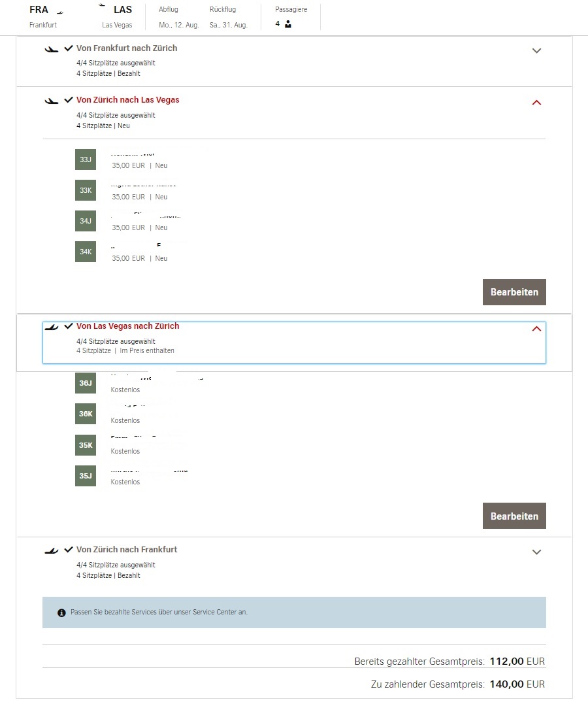
Task: Click seat badge 35K
Action: [86, 445]
